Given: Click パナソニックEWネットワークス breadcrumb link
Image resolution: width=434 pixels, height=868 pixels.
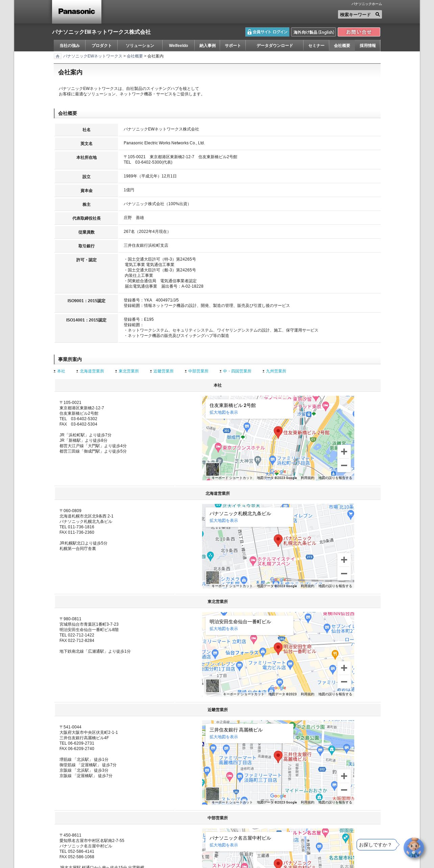Looking at the screenshot, I should 93,56.
